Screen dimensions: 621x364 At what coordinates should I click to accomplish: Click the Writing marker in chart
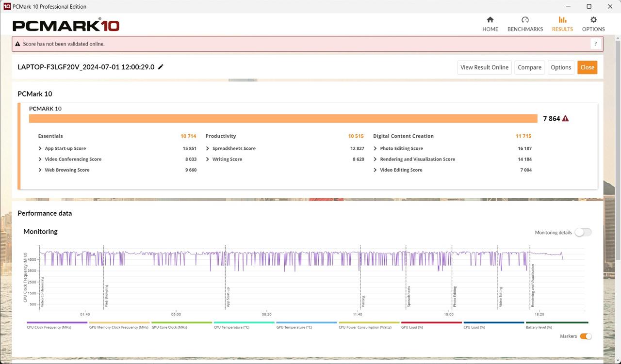click(363, 301)
